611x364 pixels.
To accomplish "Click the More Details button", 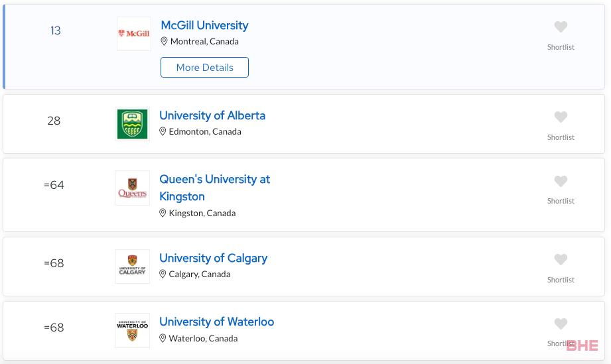I will pos(204,68).
